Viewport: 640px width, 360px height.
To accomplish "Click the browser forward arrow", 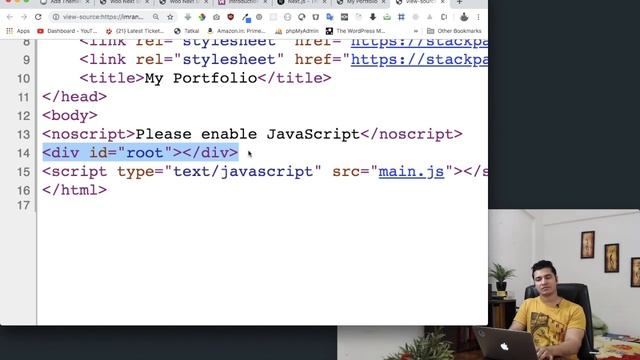I will pyautogui.click(x=24, y=17).
